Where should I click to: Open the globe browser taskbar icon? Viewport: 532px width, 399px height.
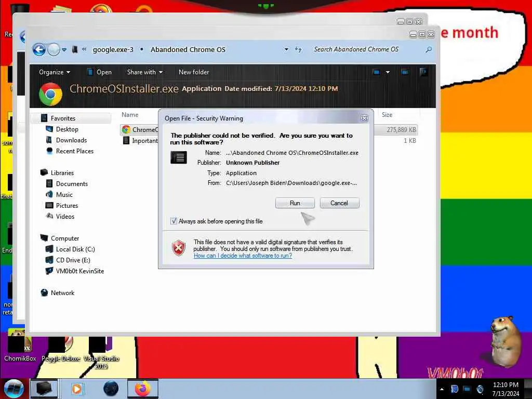pyautogui.click(x=111, y=389)
